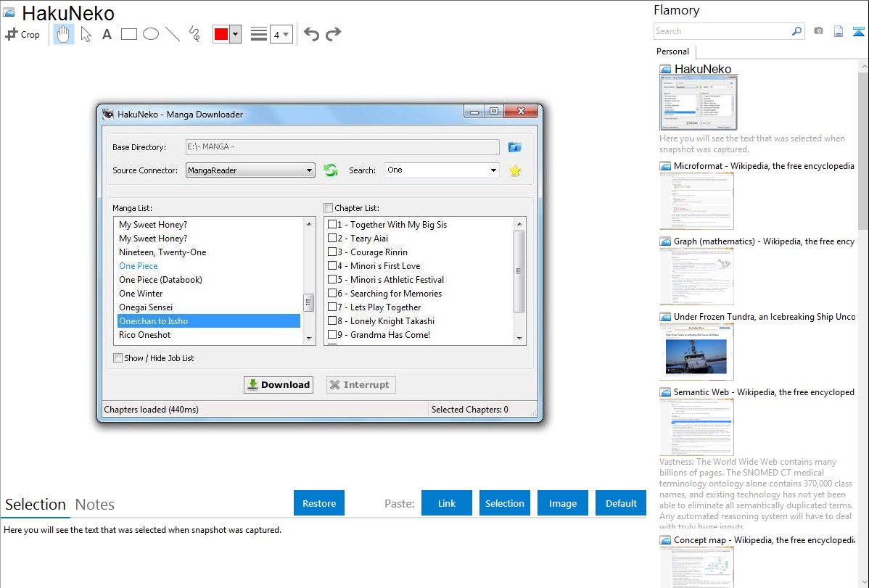Check chapter 6 Searching for Memories
The width and height of the screenshot is (869, 588).
coord(332,293)
